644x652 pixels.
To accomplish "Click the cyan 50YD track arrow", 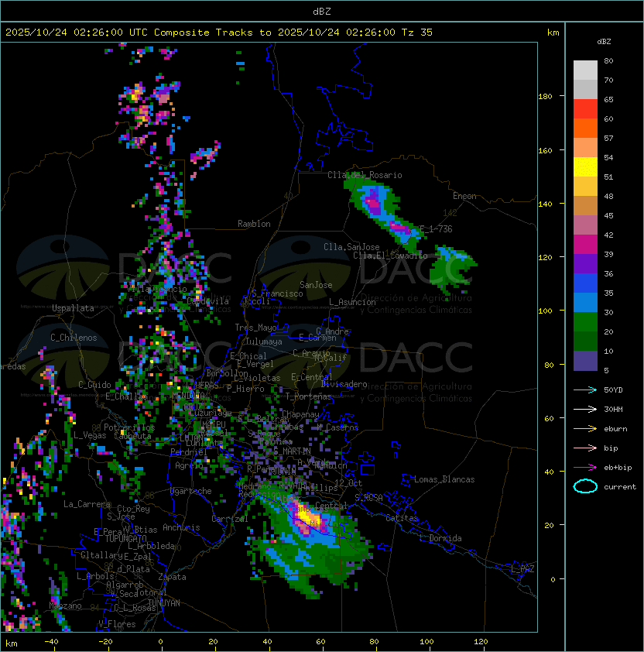I will click(x=585, y=389).
